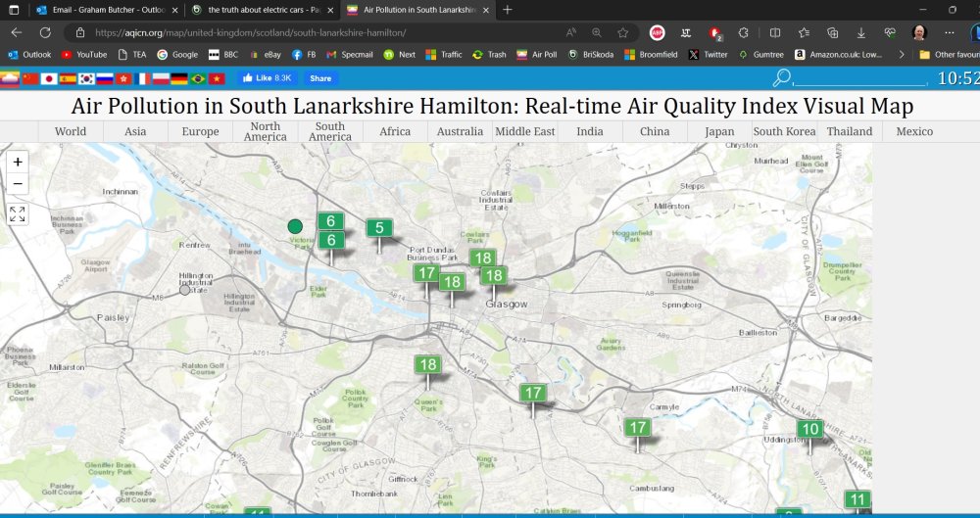Click green circle station near Victoria Park
The width and height of the screenshot is (980, 518).
(x=295, y=226)
